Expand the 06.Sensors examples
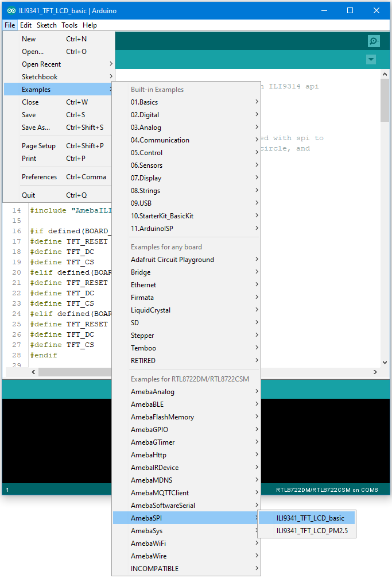Screen dimensions: 392x578 (187, 165)
